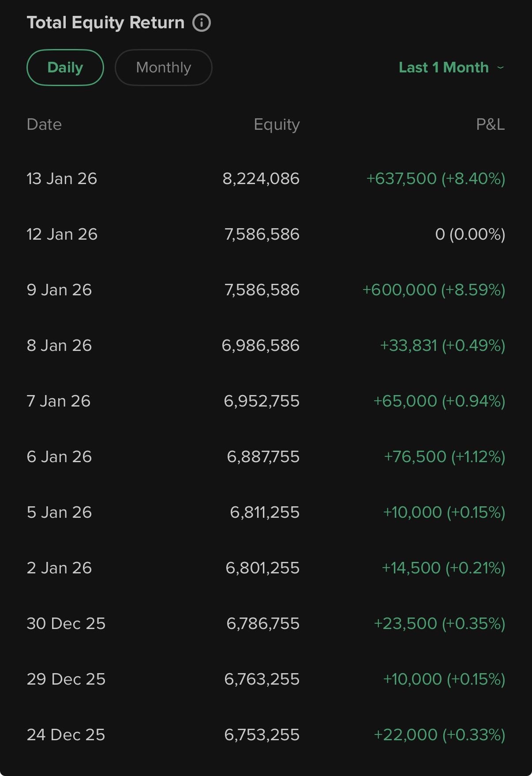Open the Total Equity Return info icon

pyautogui.click(x=202, y=23)
